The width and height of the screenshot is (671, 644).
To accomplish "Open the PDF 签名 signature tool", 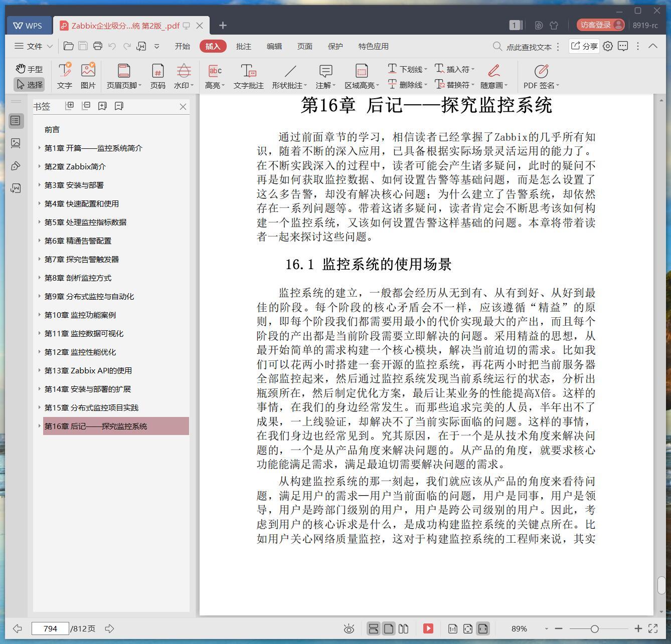I will (x=541, y=77).
